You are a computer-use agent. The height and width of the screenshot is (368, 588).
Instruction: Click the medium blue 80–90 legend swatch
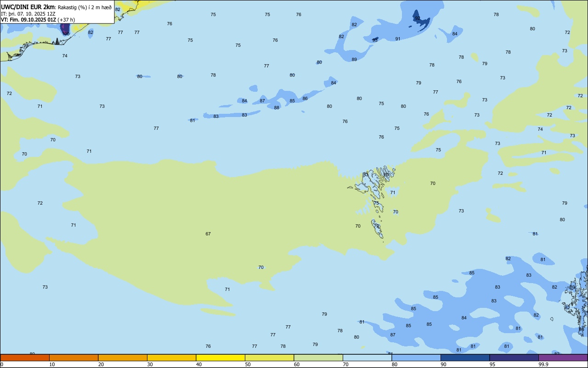point(416,357)
